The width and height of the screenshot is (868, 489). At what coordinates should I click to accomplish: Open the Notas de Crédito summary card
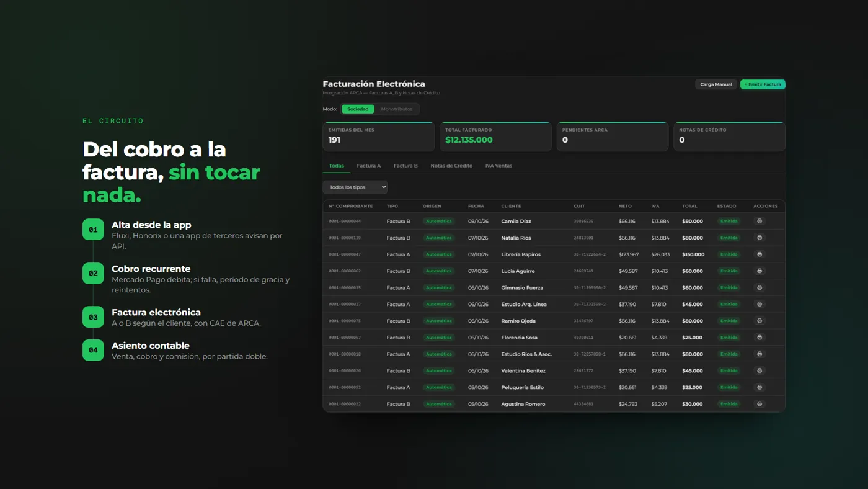click(x=729, y=137)
